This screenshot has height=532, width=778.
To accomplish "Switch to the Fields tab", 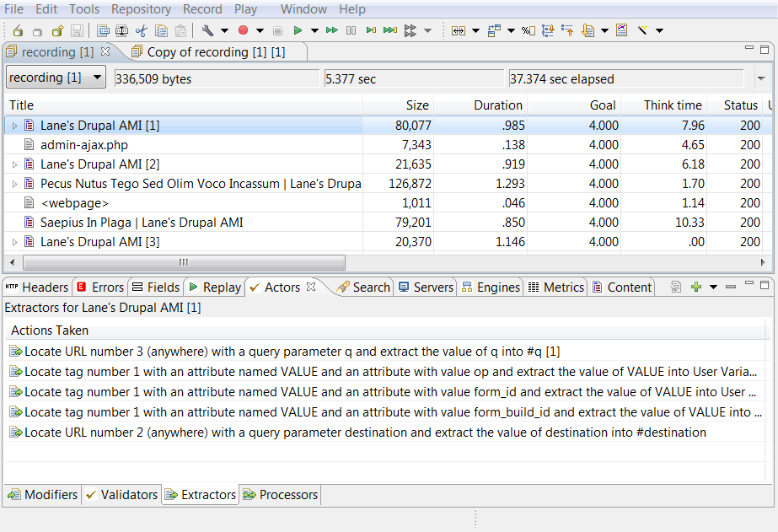I will click(156, 287).
